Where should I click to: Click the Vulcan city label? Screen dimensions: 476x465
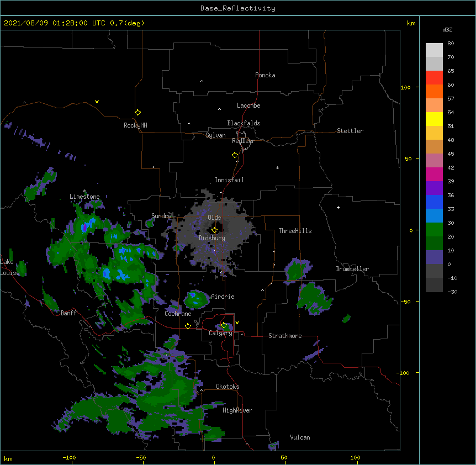coord(300,437)
